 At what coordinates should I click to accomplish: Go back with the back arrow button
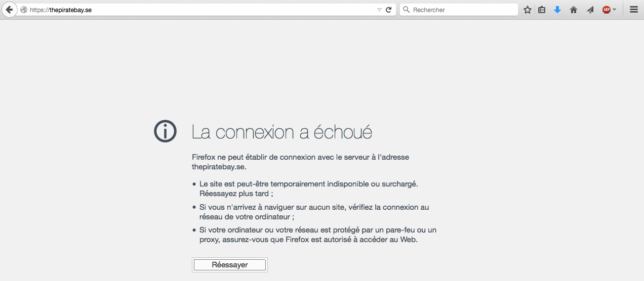(9, 10)
